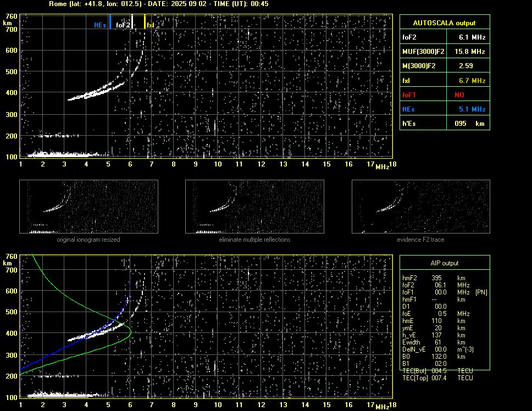Click the D1 00.0 entry

424,307
